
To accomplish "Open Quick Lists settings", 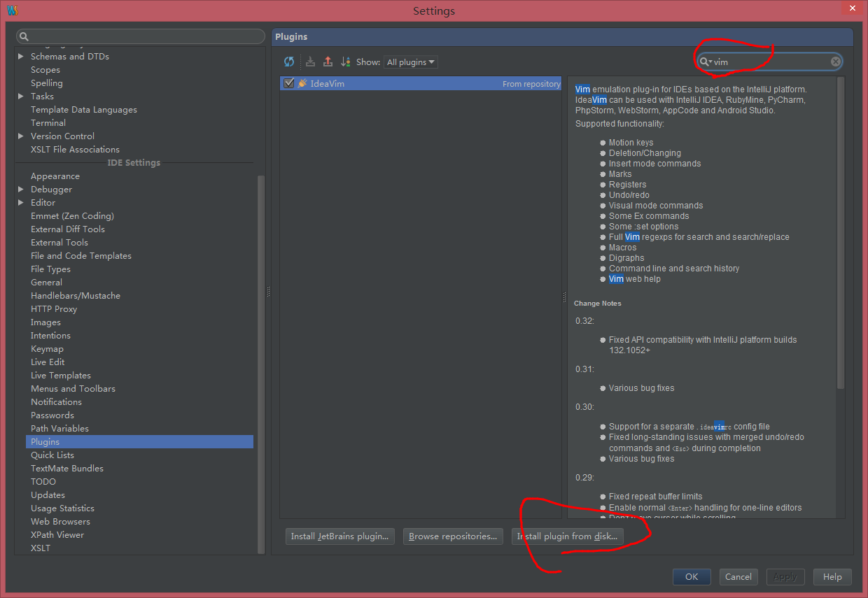I will coord(52,455).
